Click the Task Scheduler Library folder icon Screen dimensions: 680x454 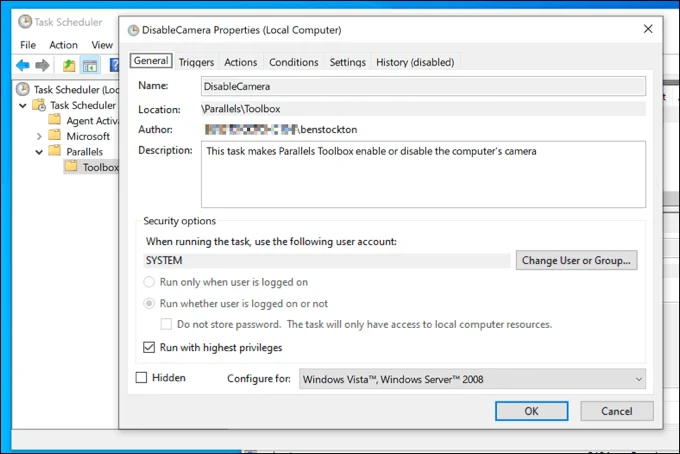(x=39, y=105)
